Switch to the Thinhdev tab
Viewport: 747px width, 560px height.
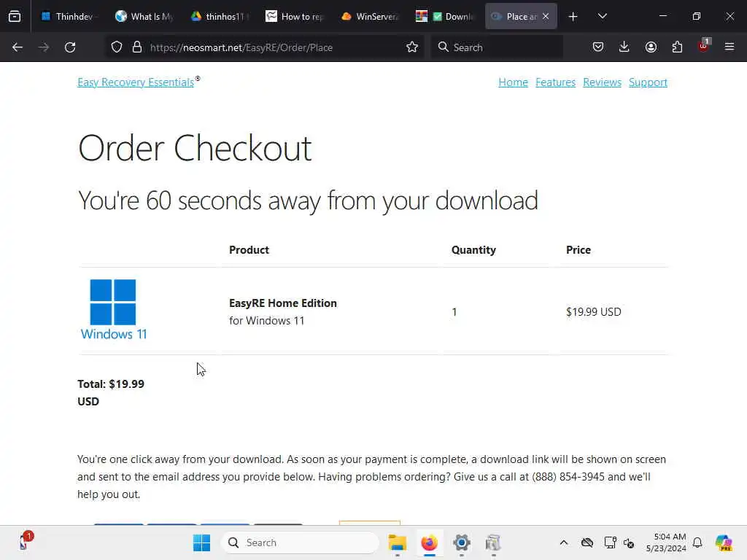pyautogui.click(x=70, y=17)
